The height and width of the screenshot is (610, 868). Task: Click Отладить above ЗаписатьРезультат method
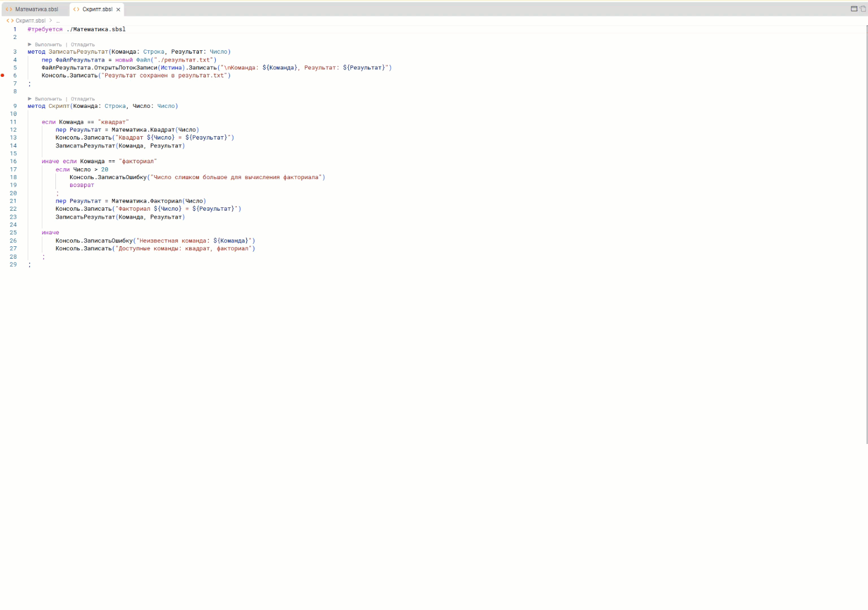(x=83, y=45)
